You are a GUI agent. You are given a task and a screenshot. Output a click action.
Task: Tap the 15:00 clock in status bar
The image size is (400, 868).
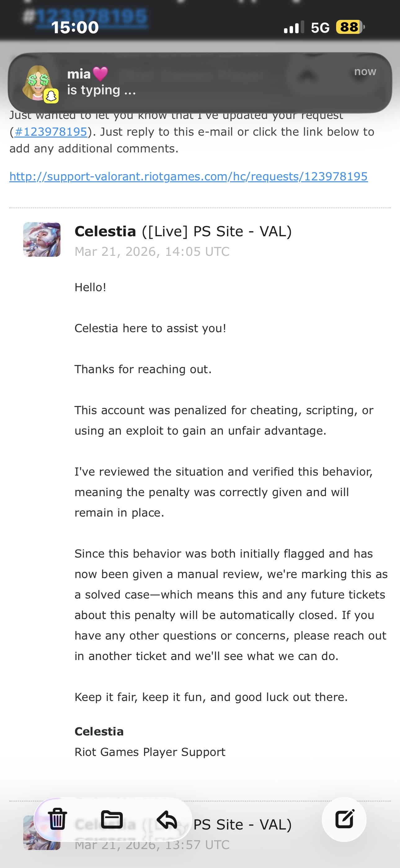coord(75,27)
